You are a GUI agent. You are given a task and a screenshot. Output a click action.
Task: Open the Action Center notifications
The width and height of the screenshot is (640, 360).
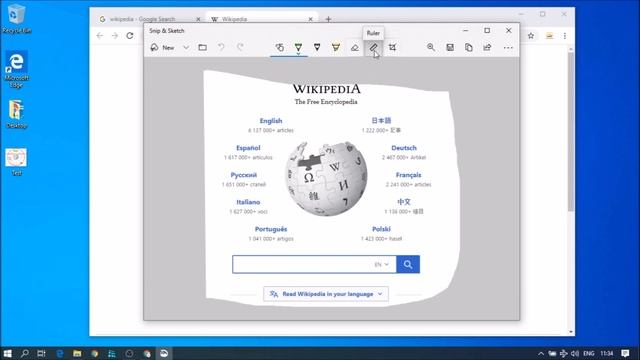(x=625, y=353)
